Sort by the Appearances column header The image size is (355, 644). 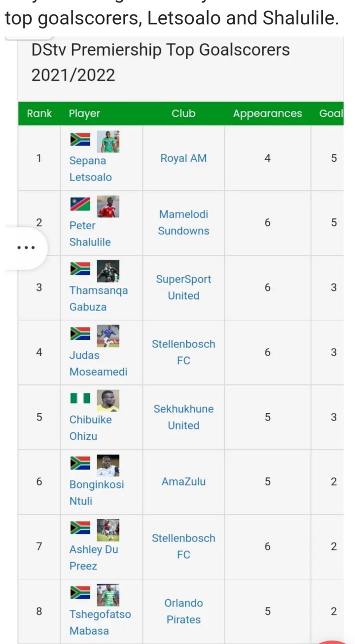pyautogui.click(x=267, y=113)
